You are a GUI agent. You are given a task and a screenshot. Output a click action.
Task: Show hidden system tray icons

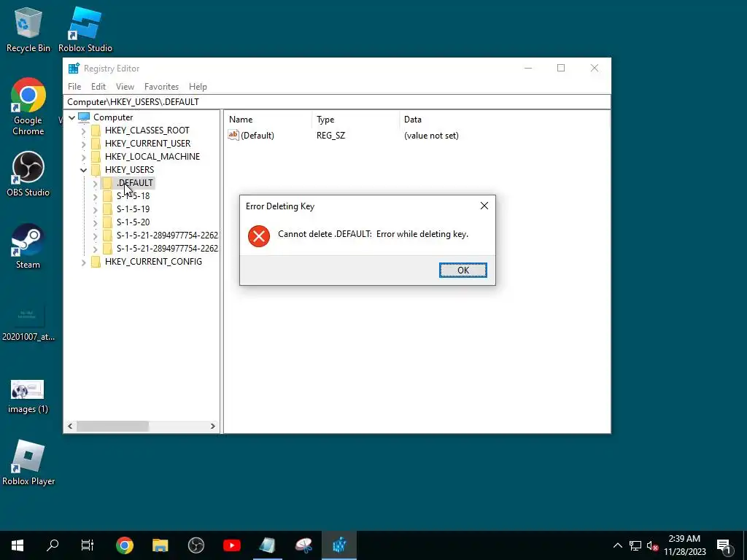617,545
